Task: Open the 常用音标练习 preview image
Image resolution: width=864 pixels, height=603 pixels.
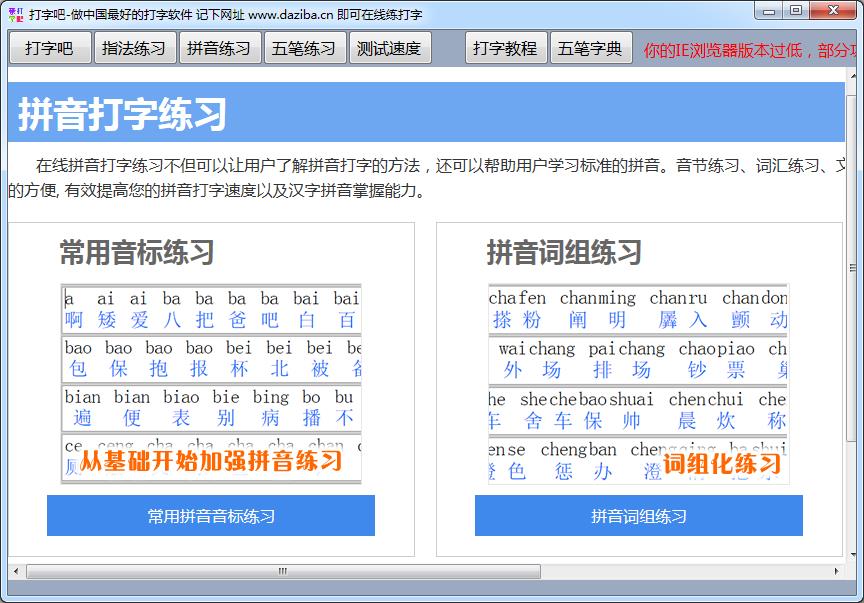Action: pos(211,384)
